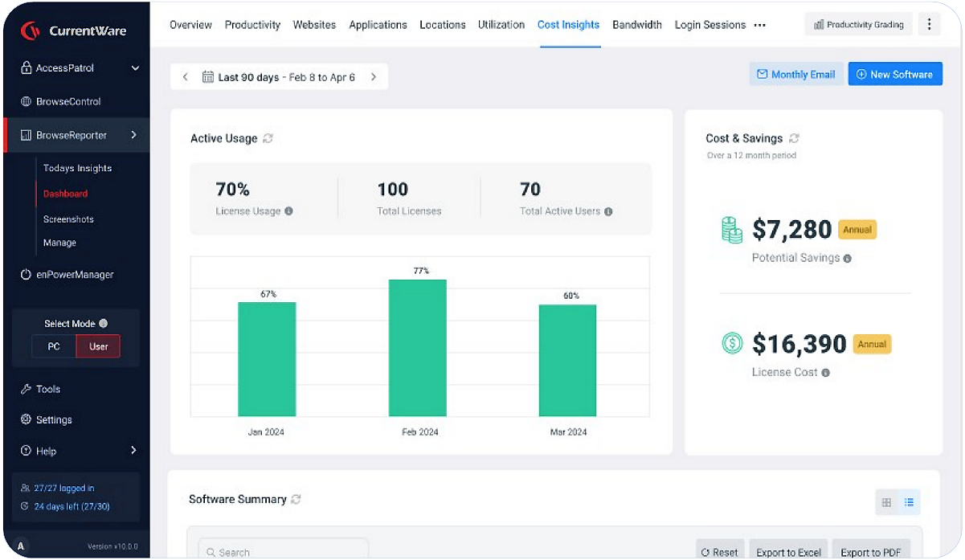Screen dimensions: 965x560
Task: Go to previous date range
Action: pyautogui.click(x=185, y=77)
